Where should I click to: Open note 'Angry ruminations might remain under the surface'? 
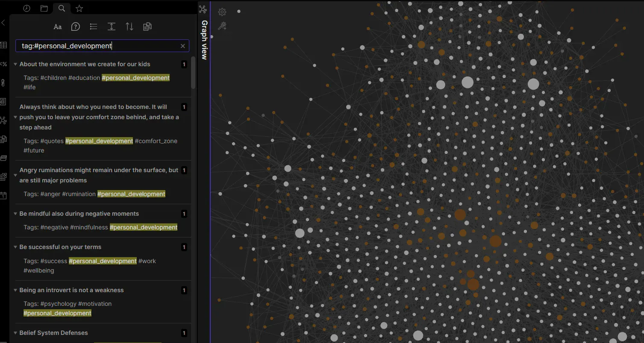(99, 175)
